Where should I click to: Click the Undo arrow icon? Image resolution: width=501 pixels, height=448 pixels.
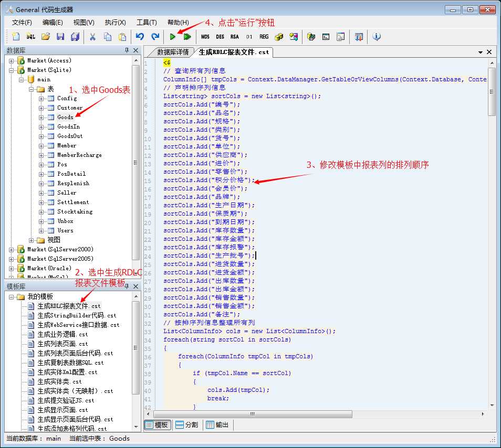point(140,37)
